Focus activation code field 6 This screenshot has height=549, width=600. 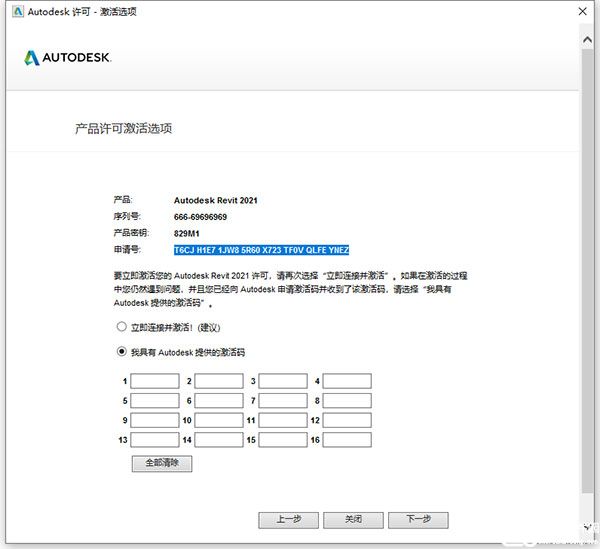219,401
